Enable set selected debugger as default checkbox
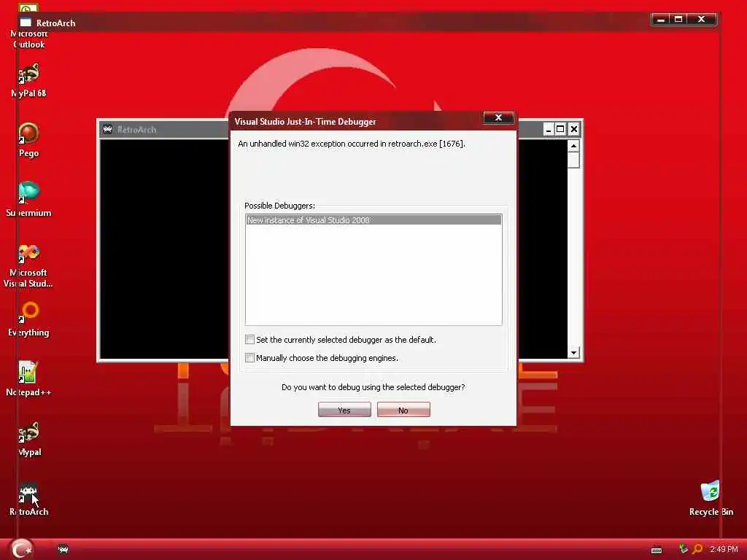 click(x=249, y=340)
